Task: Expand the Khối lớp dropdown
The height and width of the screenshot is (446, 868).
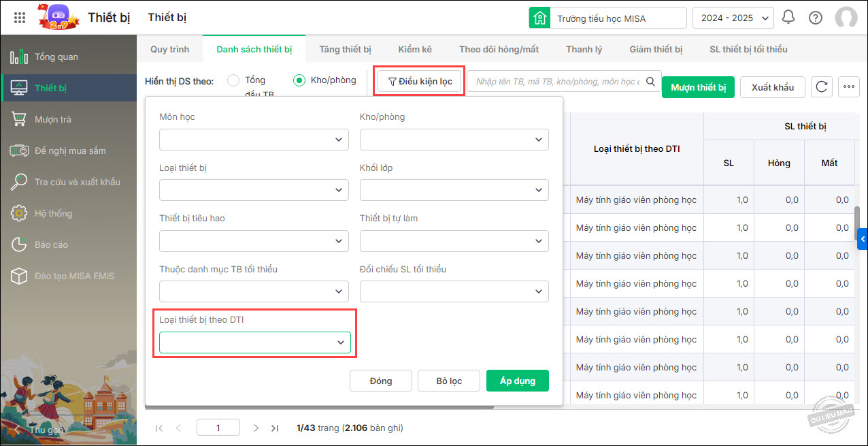Action: pos(454,190)
